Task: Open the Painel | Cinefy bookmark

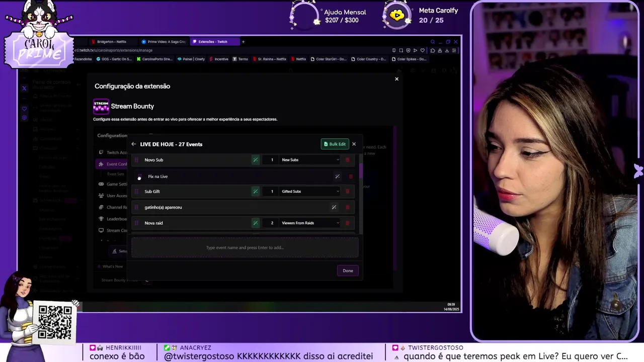Action: coord(191,59)
